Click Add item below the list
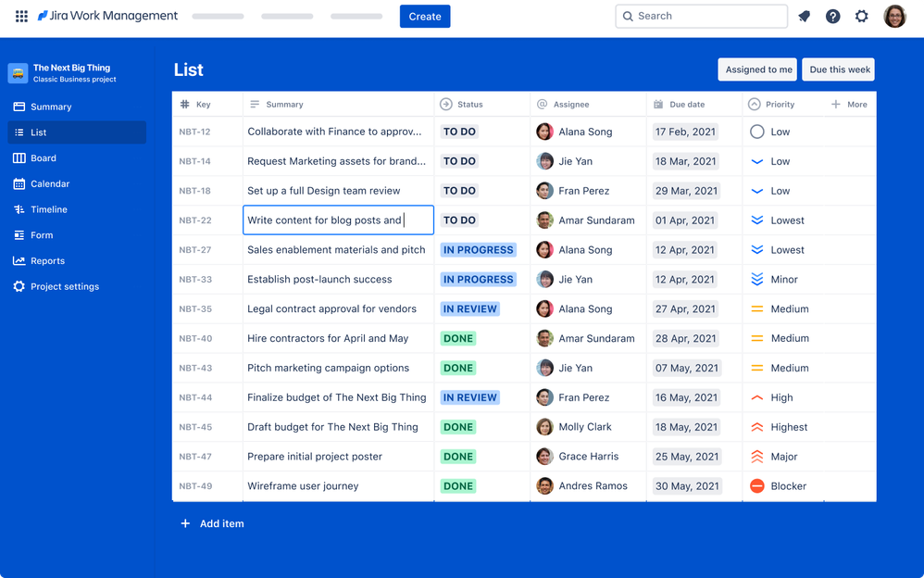924x578 pixels. 211,523
